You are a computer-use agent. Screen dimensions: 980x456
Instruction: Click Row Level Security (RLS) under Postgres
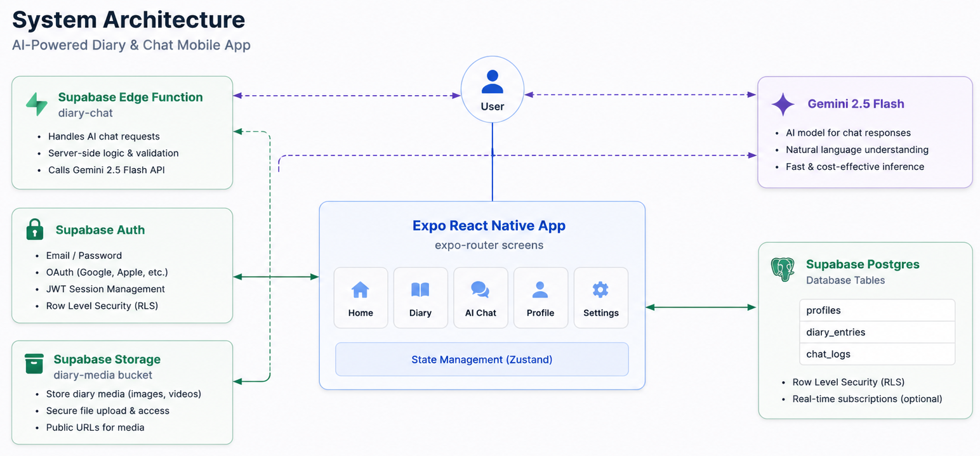pyautogui.click(x=849, y=382)
